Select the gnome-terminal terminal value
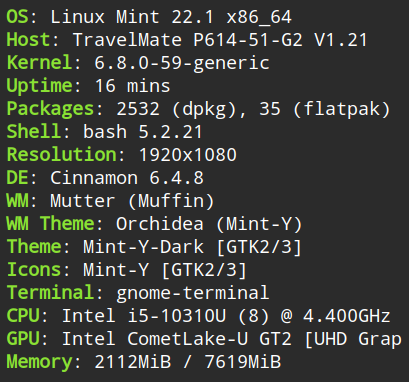Viewport: 409px width, 382px height. pyautogui.click(x=192, y=293)
